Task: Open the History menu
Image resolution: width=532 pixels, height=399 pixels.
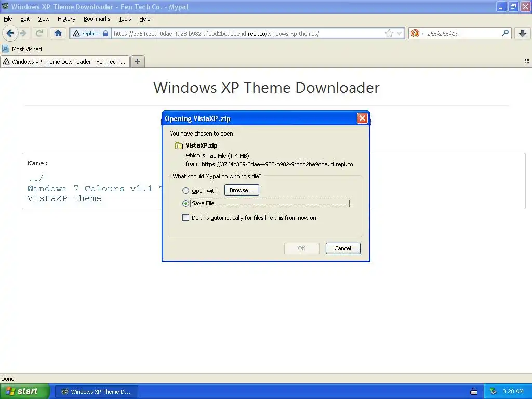Action: click(x=66, y=19)
